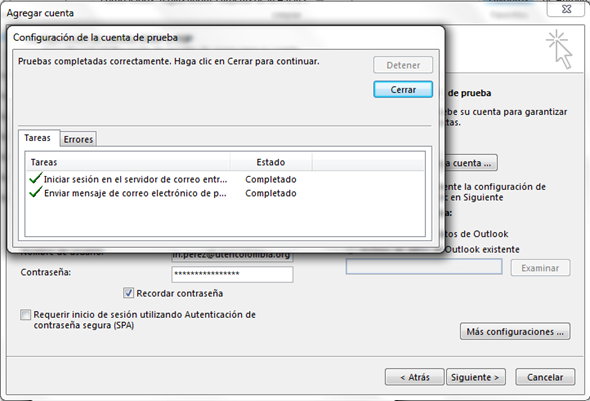Click the Examinar browse button
The image size is (590, 401).
coord(540,268)
